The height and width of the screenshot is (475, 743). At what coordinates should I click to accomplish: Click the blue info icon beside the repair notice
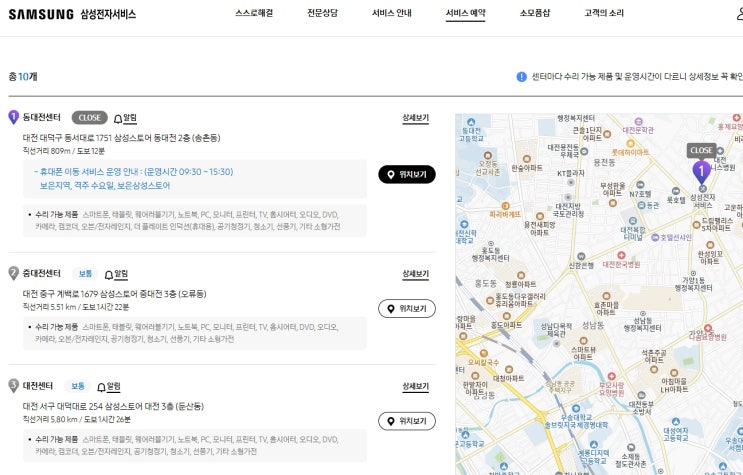(x=521, y=76)
